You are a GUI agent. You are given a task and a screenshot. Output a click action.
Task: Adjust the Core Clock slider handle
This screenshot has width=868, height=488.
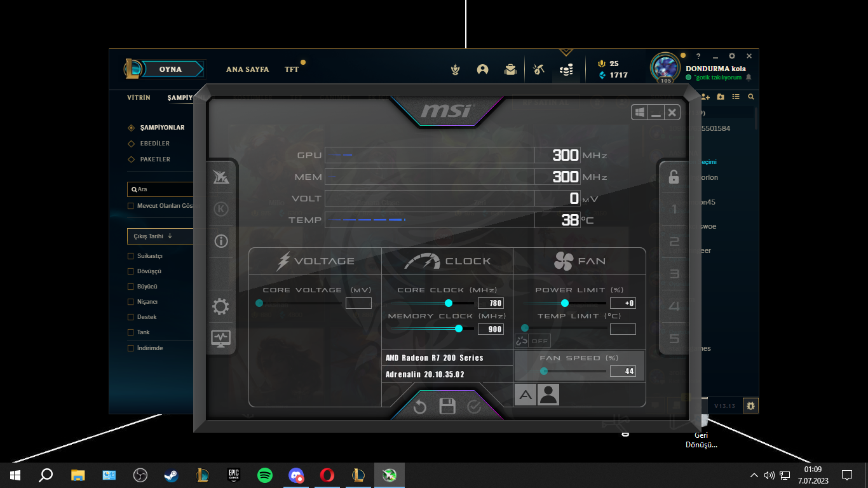pos(449,303)
